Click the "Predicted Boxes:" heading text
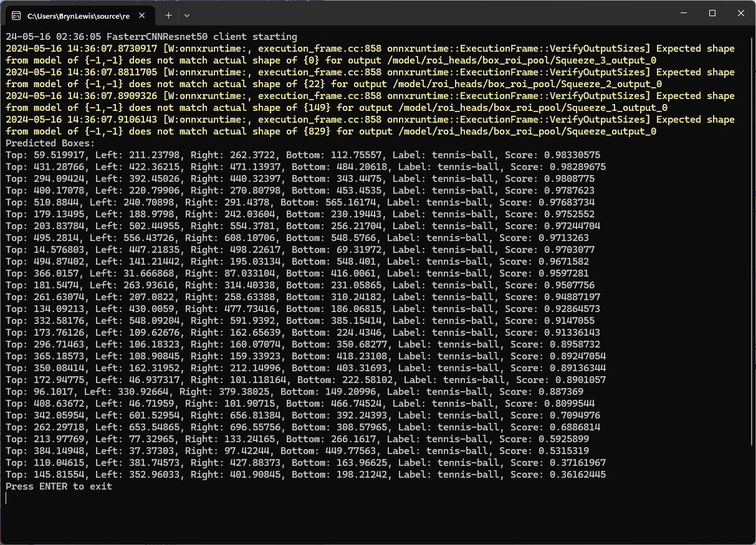756x545 pixels. (x=50, y=143)
